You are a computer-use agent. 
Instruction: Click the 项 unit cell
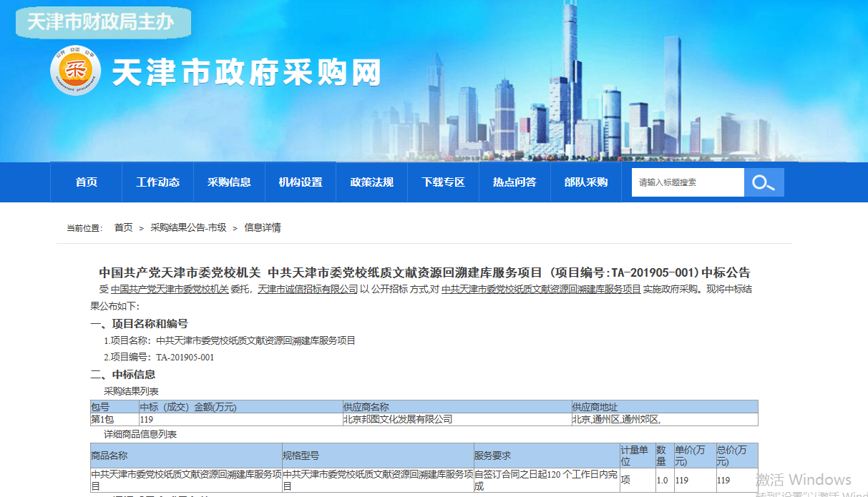637,480
